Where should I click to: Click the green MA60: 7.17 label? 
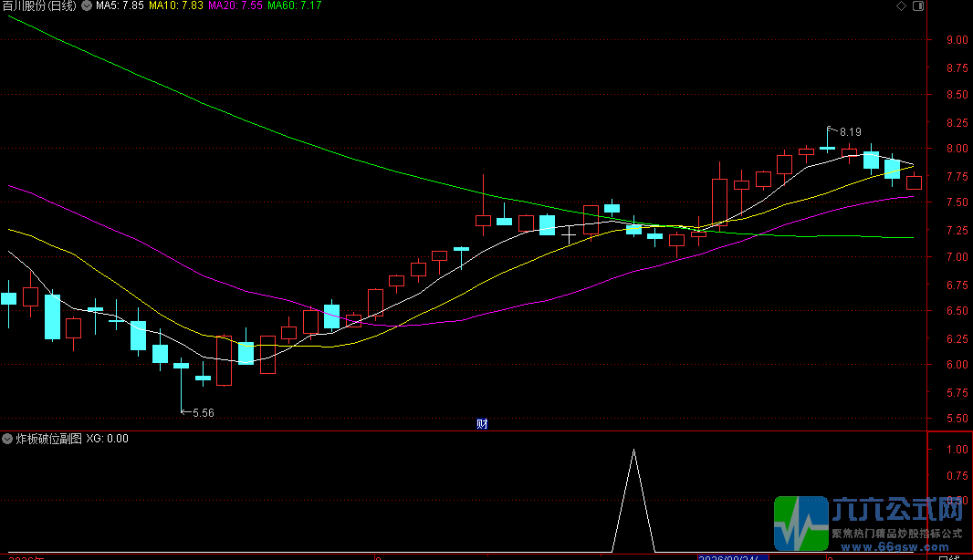point(295,5)
